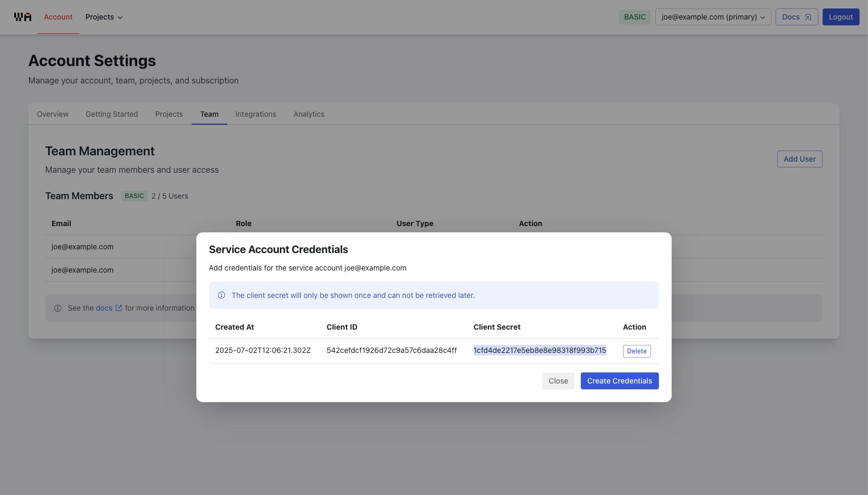Click Create Credentials in the dialog

click(x=619, y=381)
